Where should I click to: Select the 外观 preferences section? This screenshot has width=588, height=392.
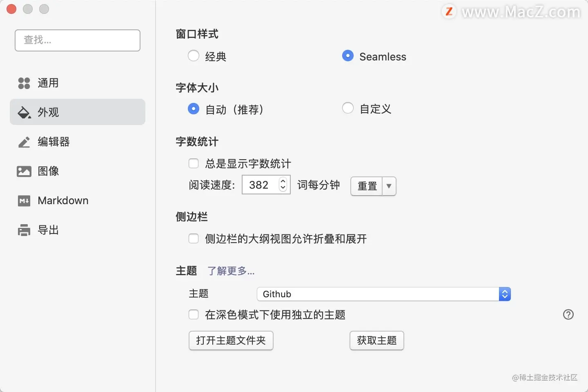(x=78, y=112)
